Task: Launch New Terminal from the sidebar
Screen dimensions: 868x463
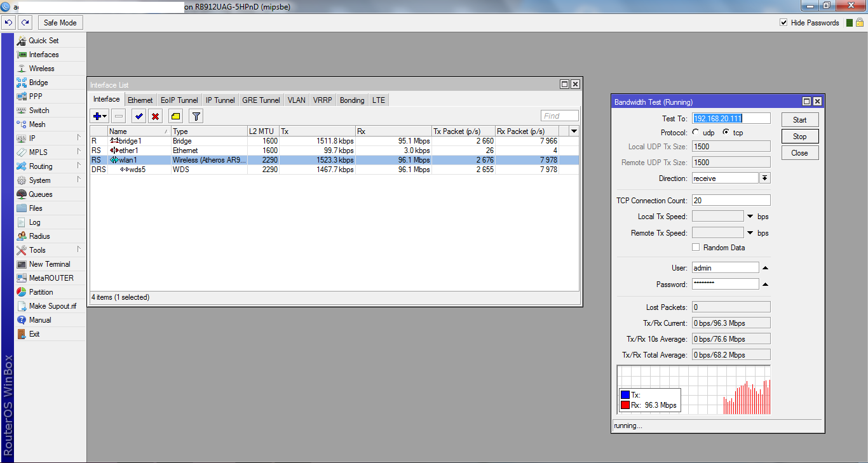Action: coord(50,264)
